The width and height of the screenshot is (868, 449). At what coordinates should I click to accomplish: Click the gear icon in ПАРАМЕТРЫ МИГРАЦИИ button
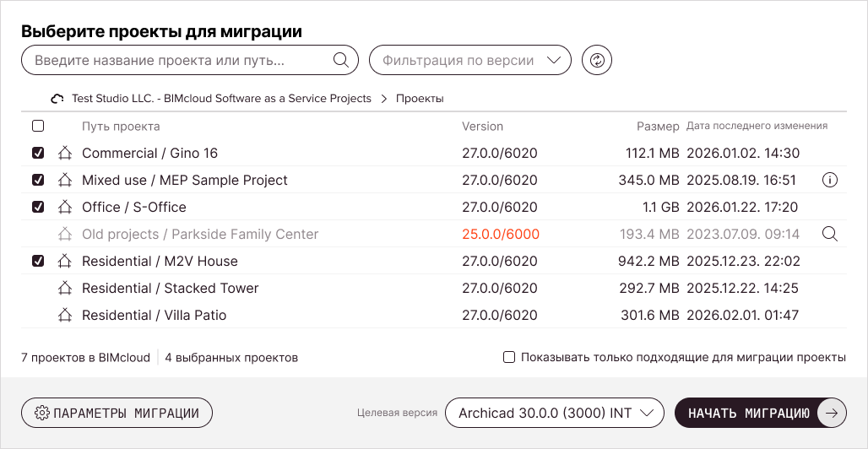[42, 413]
